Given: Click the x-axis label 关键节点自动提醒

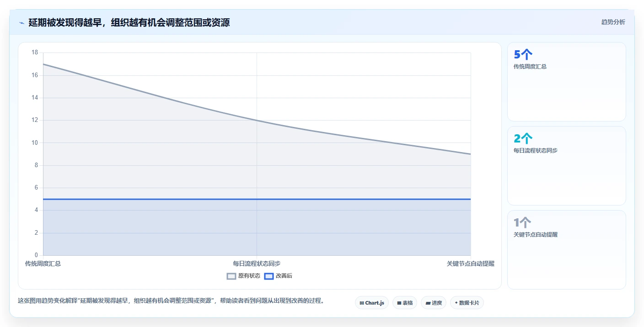Looking at the screenshot, I should tap(471, 264).
